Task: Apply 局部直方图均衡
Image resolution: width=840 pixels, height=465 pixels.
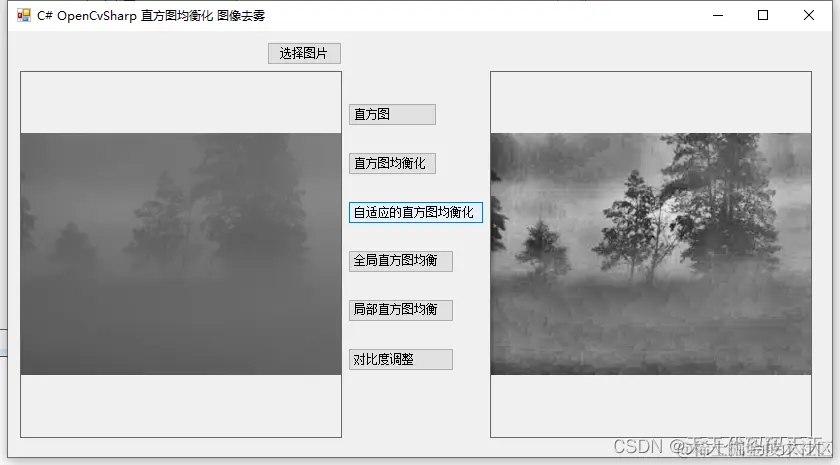Action: tap(401, 310)
